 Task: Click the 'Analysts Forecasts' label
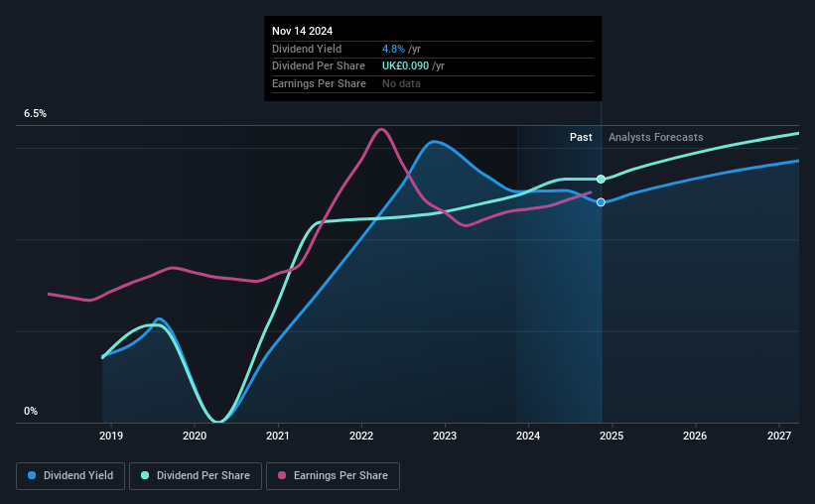656,137
